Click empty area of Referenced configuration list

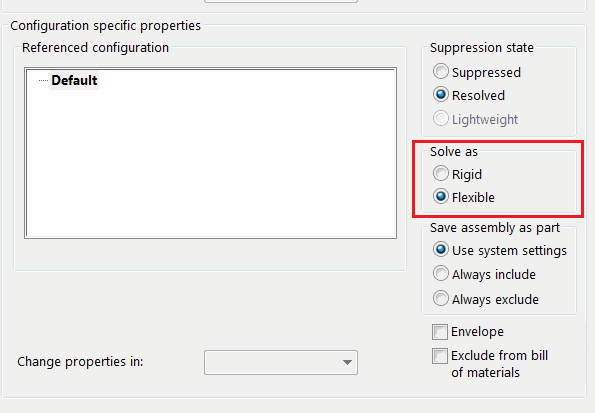[x=211, y=163]
